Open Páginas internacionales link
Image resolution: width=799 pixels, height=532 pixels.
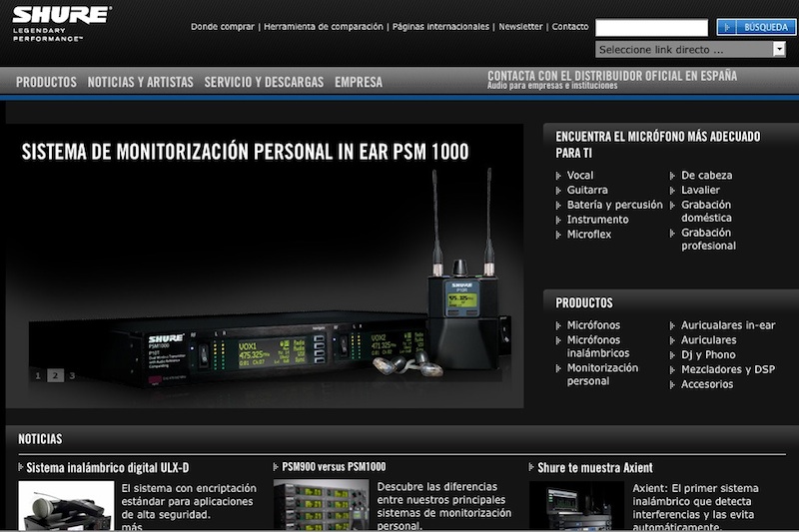coord(440,27)
